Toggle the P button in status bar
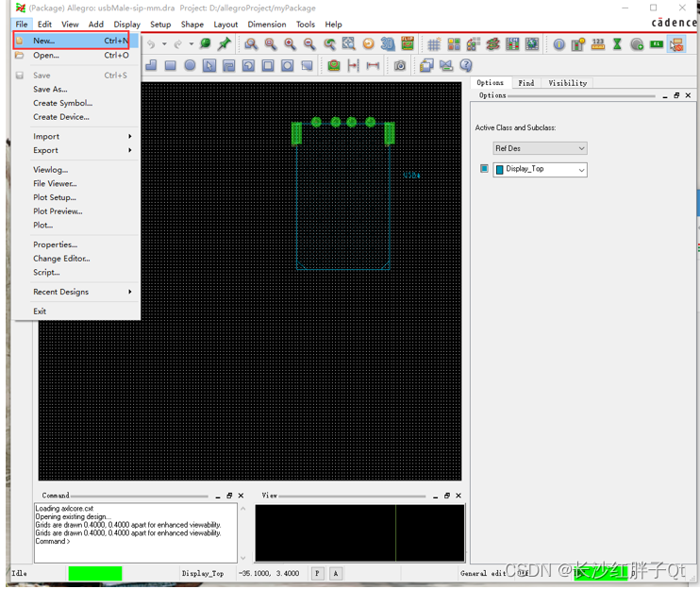 317,573
